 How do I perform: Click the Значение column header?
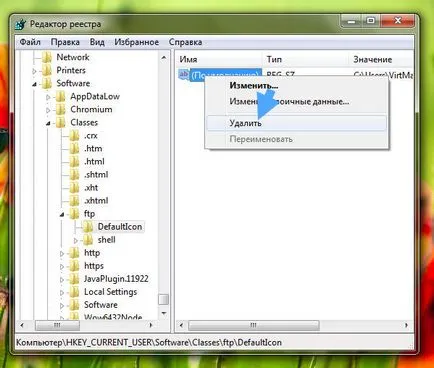point(381,60)
